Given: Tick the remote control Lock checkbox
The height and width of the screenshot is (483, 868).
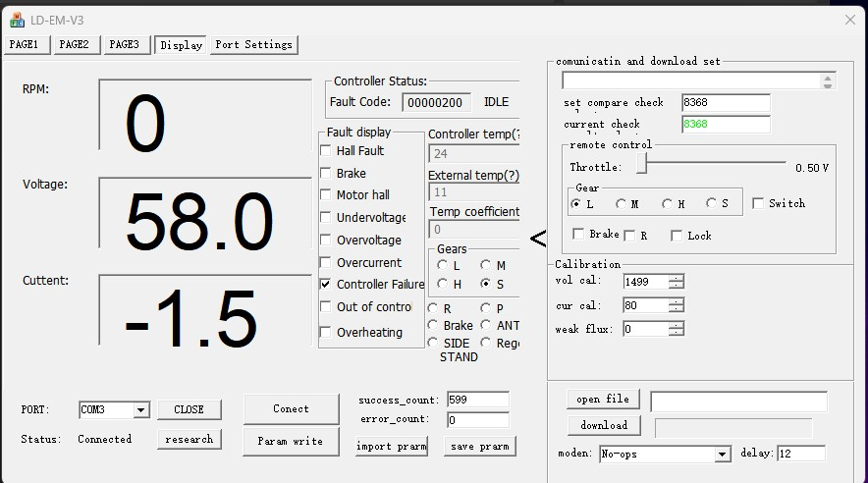Looking at the screenshot, I should pyautogui.click(x=677, y=236).
